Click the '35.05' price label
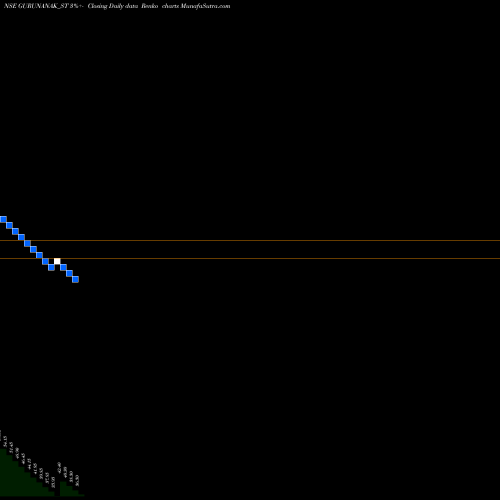 coord(53,482)
